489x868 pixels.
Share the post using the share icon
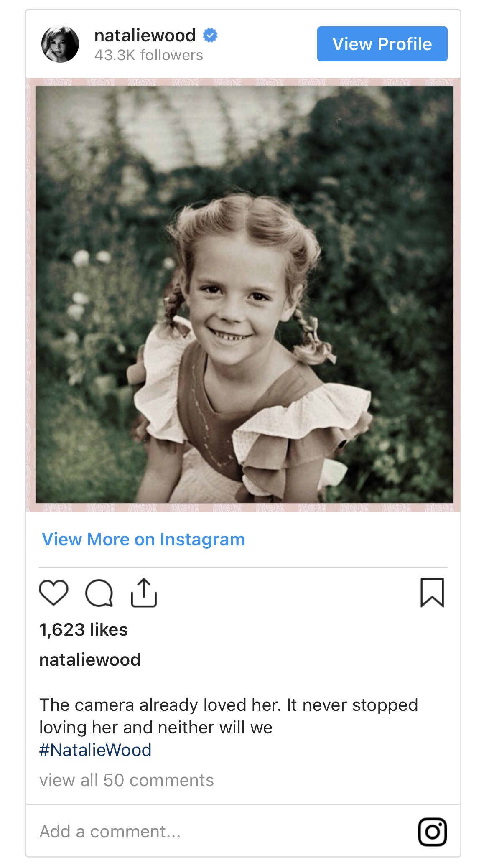(x=144, y=593)
